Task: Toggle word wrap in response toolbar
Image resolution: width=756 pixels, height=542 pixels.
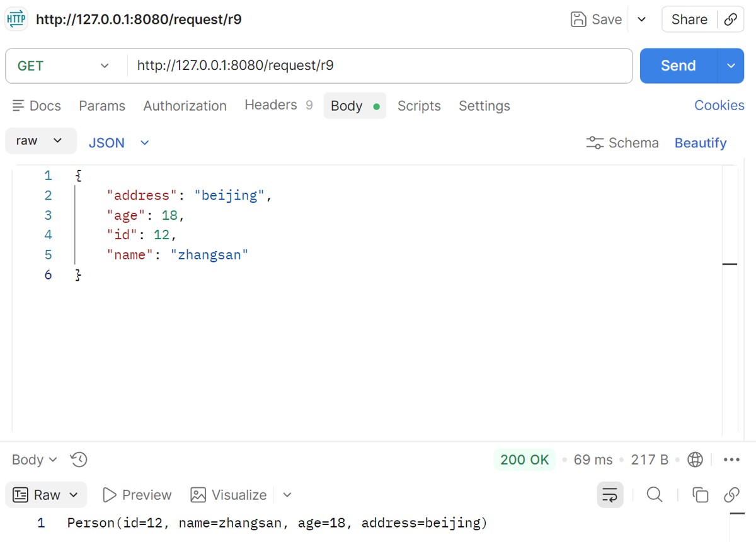Action: coord(610,495)
